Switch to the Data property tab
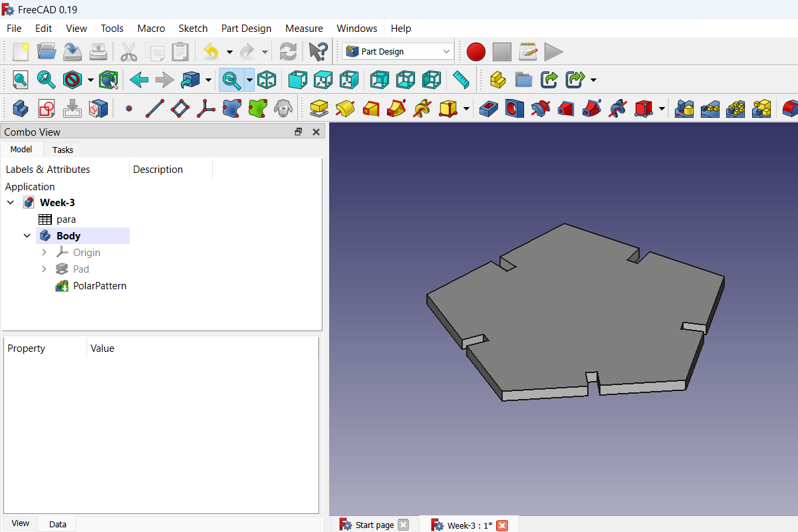The image size is (798, 532). (x=58, y=524)
